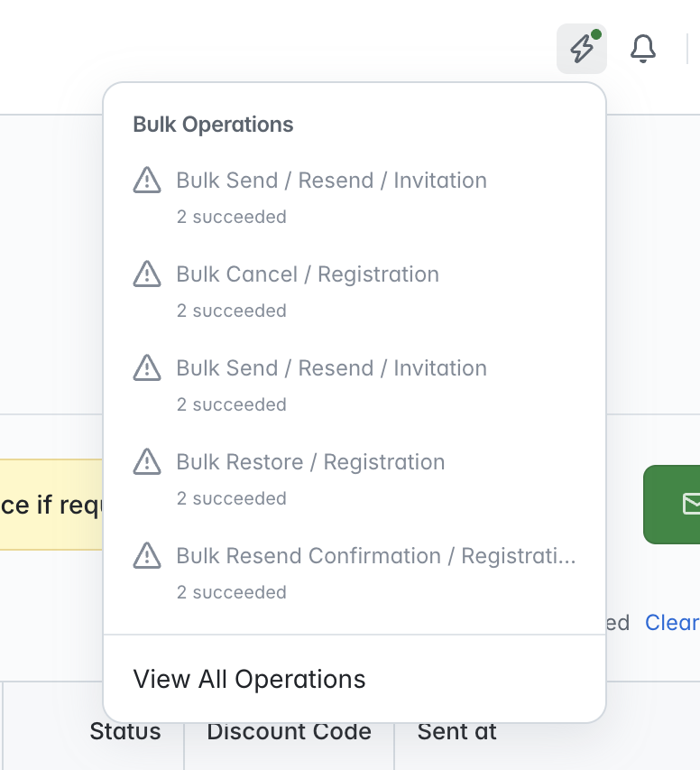The image size is (700, 770).
Task: Click warning icon beside Bulk Resend Confirmation
Action: click(147, 555)
